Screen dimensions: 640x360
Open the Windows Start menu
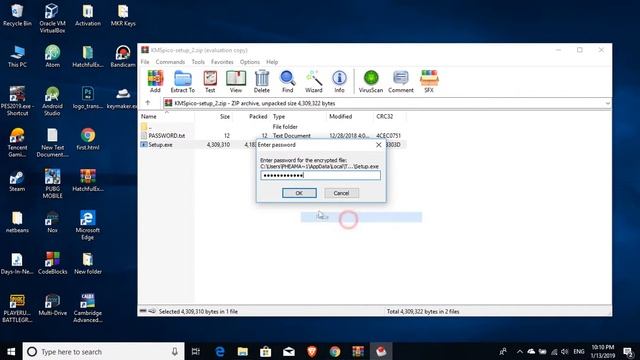pyautogui.click(x=11, y=351)
